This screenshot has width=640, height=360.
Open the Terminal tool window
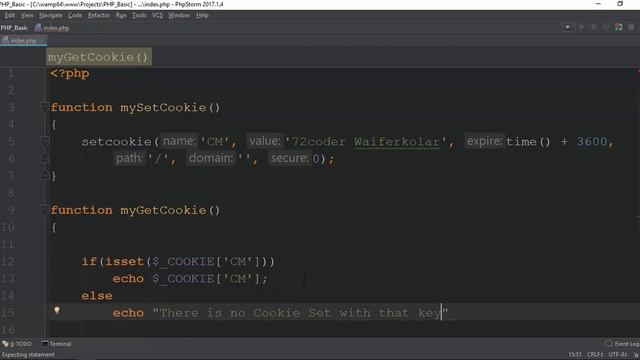(x=57, y=344)
